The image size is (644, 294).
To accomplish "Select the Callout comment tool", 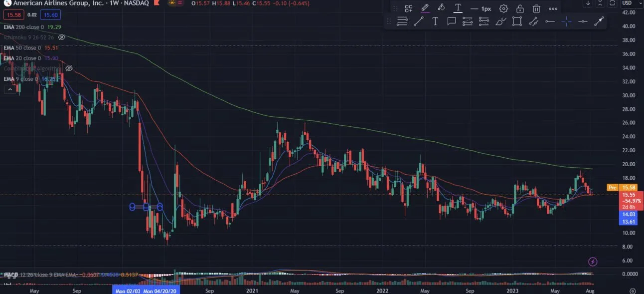I will point(452,21).
